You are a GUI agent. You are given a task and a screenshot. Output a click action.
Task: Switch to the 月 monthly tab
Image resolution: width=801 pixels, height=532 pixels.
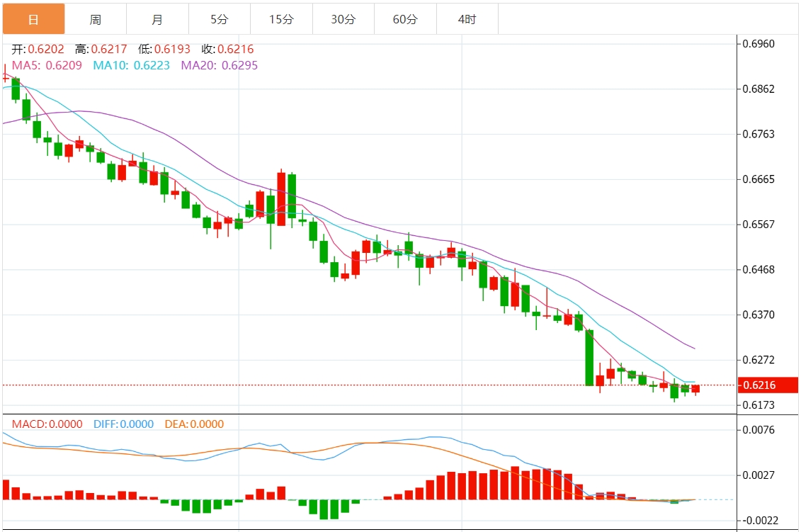coord(157,19)
